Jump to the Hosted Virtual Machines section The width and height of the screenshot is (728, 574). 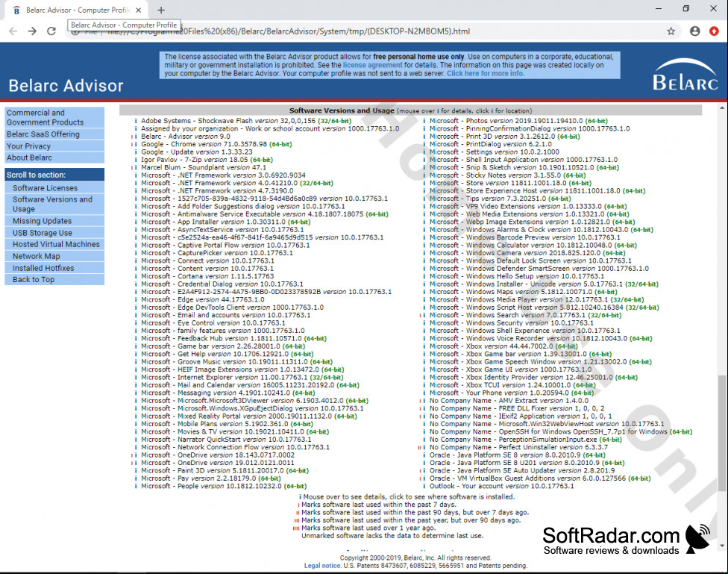tap(54, 245)
